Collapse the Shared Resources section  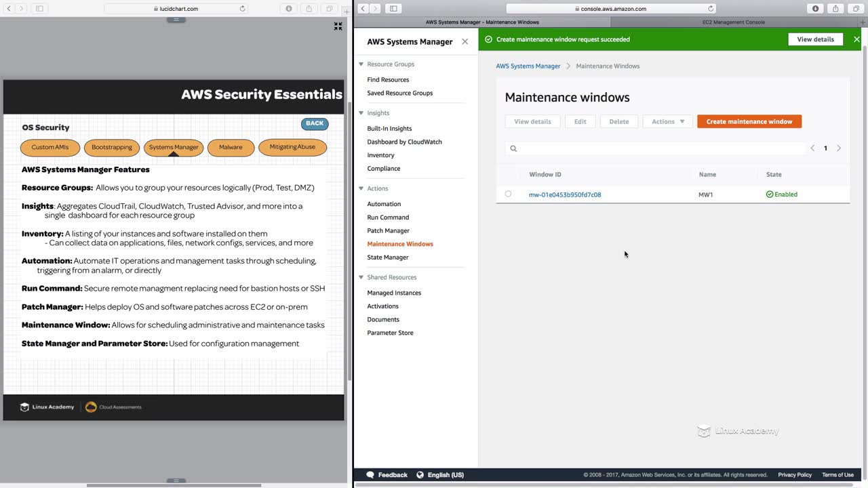click(361, 277)
